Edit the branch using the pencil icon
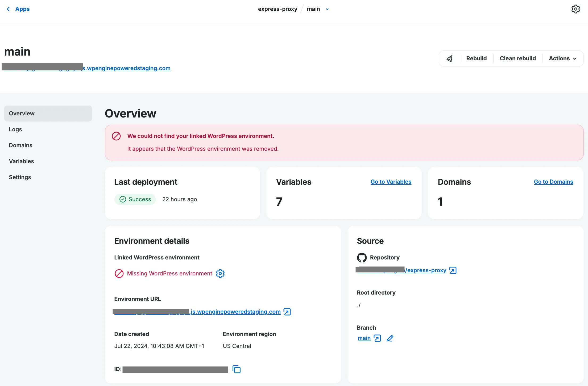Screen dimensions: 588x386 tap(390, 338)
